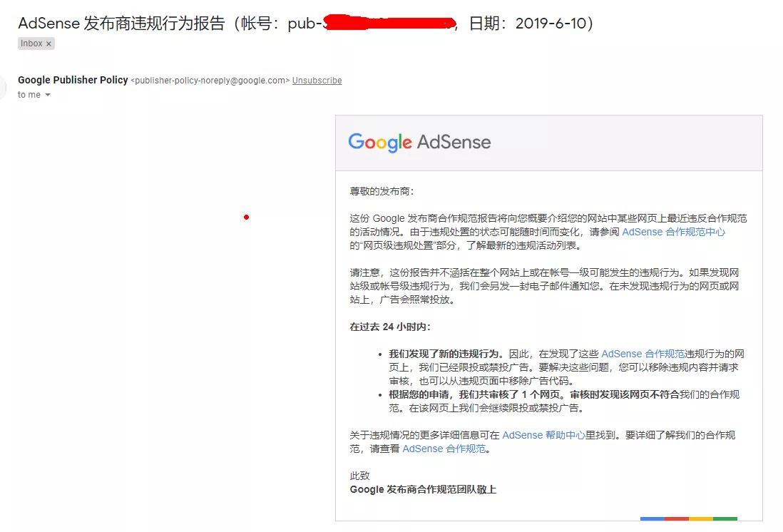Open the AdSense 合作规范中心 link
This screenshot has width=783, height=532.
tap(673, 232)
